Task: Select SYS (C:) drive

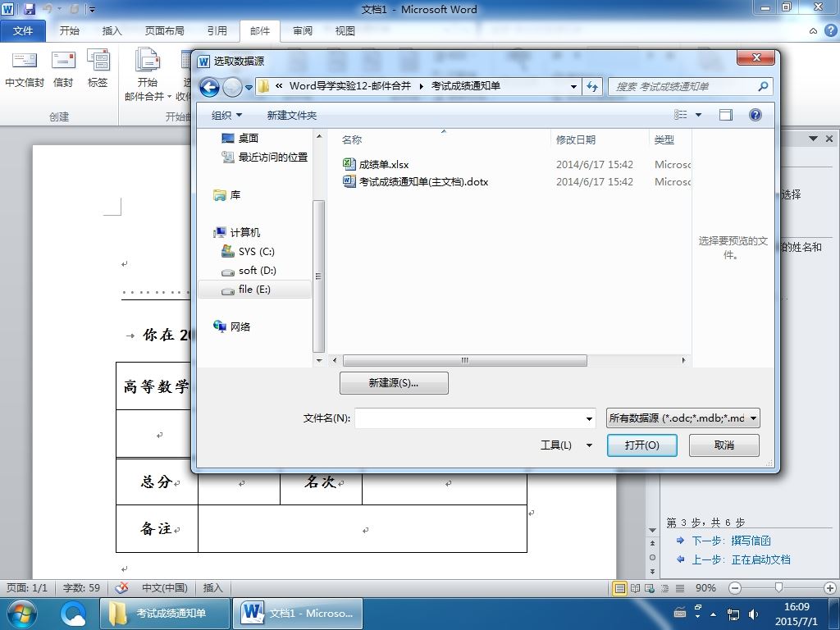Action: click(x=248, y=251)
